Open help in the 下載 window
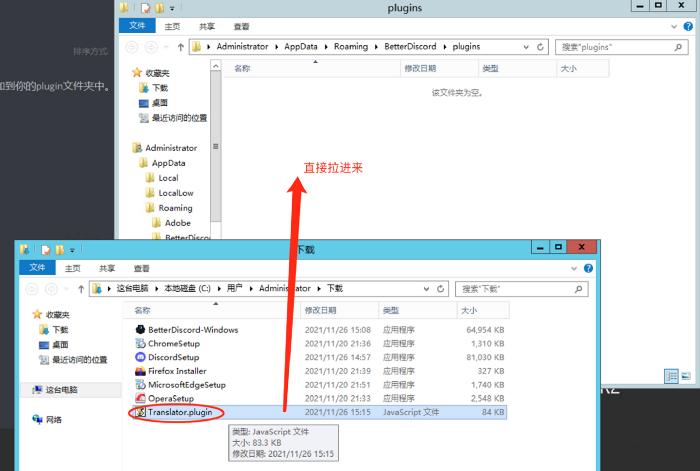 pyautogui.click(x=588, y=268)
